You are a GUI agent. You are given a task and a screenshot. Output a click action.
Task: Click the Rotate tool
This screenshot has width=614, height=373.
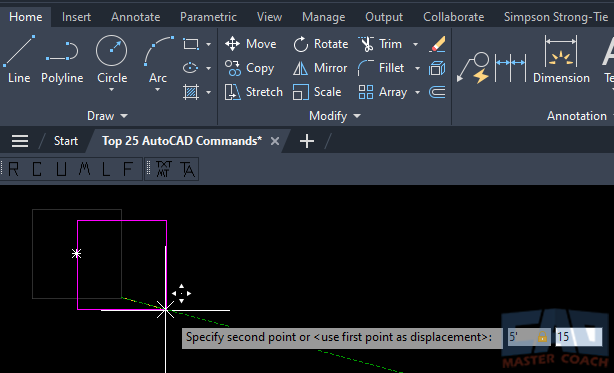click(321, 44)
